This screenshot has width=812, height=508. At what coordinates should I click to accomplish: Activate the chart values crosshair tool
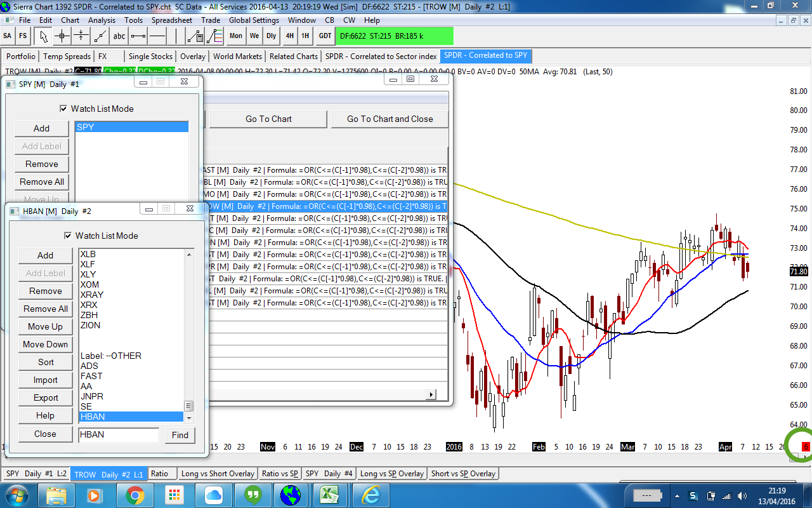pyautogui.click(x=62, y=36)
